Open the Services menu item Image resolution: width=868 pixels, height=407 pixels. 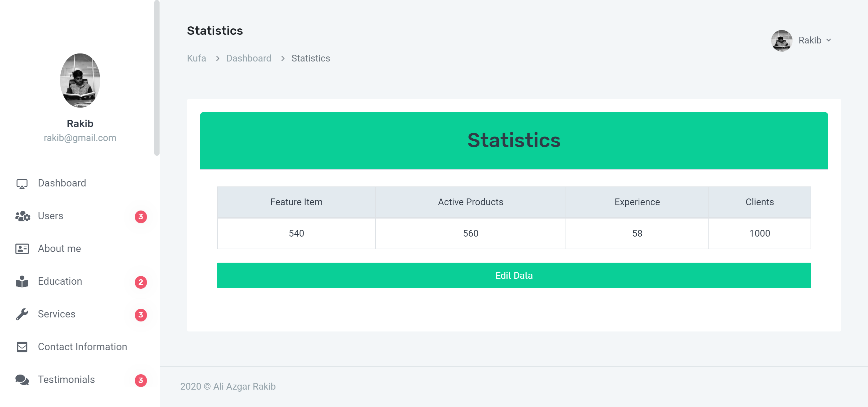(57, 314)
